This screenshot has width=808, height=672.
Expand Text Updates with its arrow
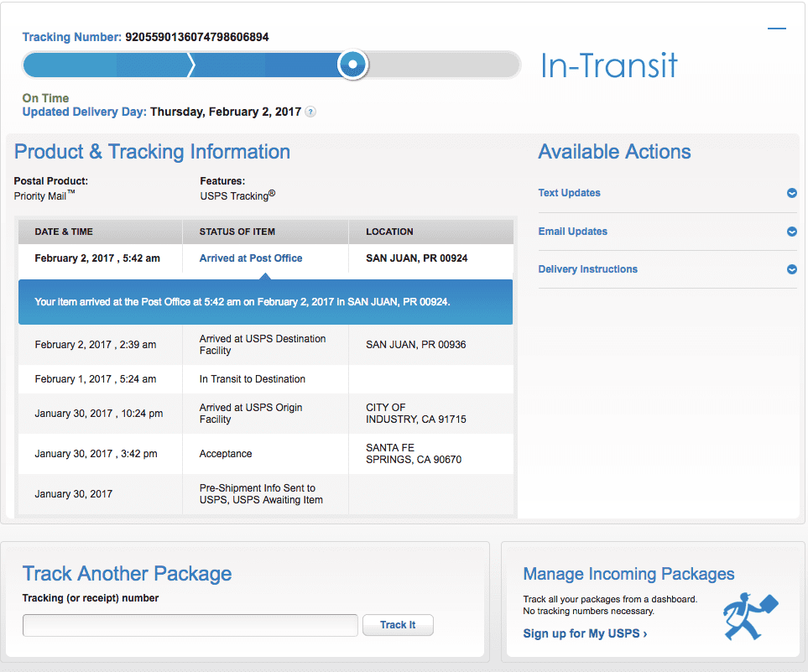[x=792, y=193]
